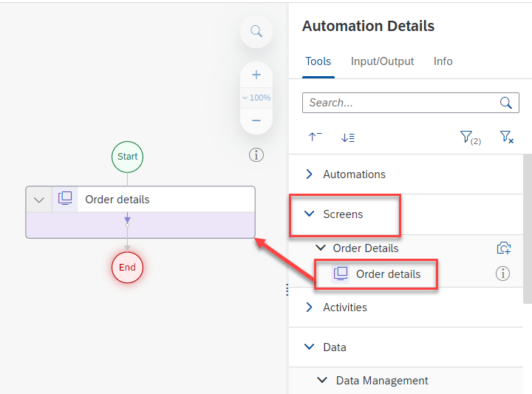Clear filters with the filter-x icon
Viewport: 532px width, 394px height.
[x=506, y=137]
